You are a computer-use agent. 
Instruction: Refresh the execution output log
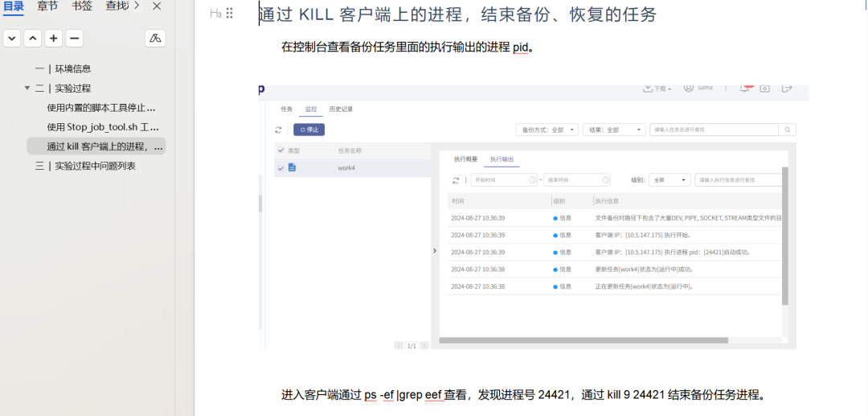456,180
